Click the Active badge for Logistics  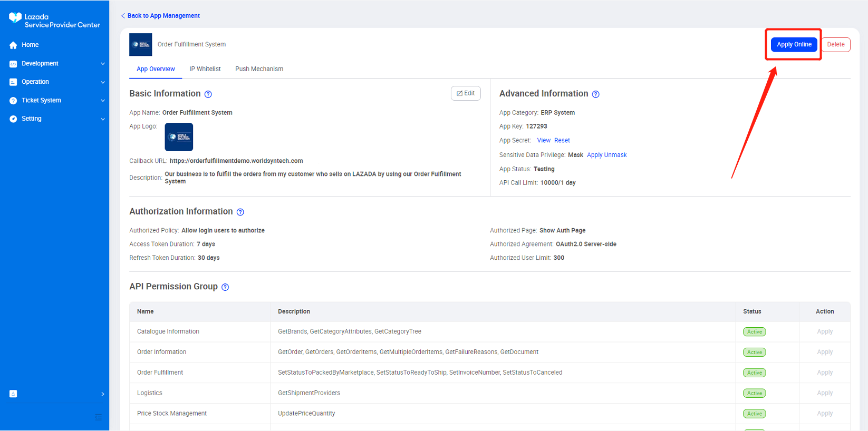coord(755,394)
